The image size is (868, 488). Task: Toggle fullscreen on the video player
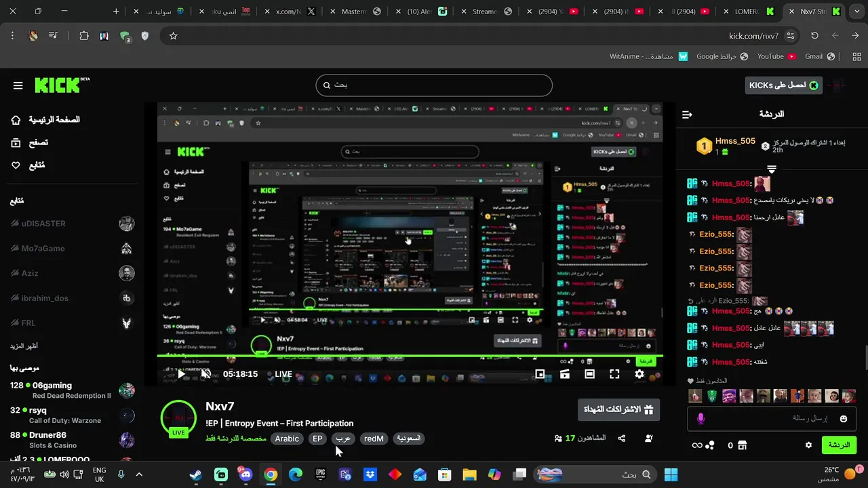click(614, 374)
